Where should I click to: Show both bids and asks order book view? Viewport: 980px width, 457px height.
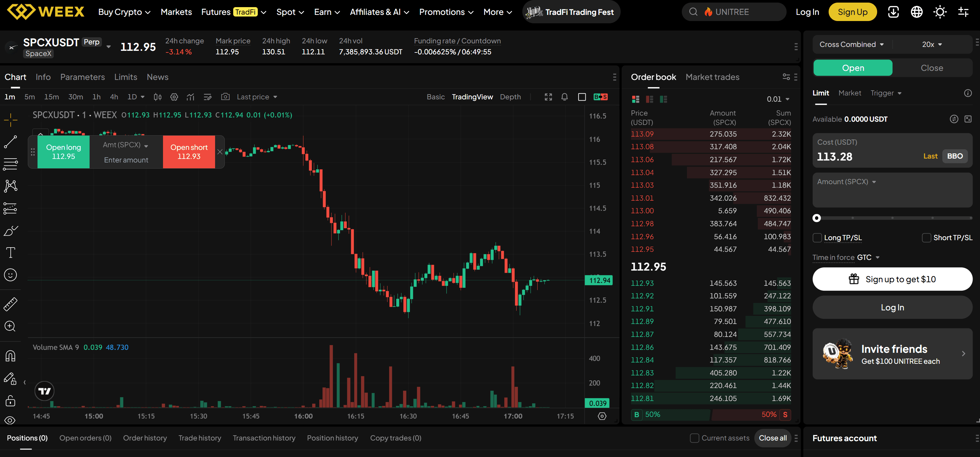636,99
